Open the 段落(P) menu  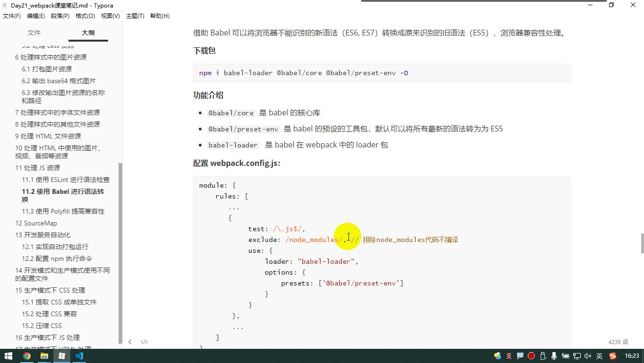point(60,16)
